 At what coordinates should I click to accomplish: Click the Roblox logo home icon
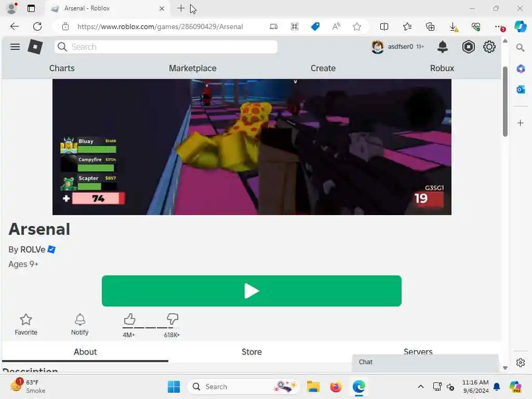(35, 47)
